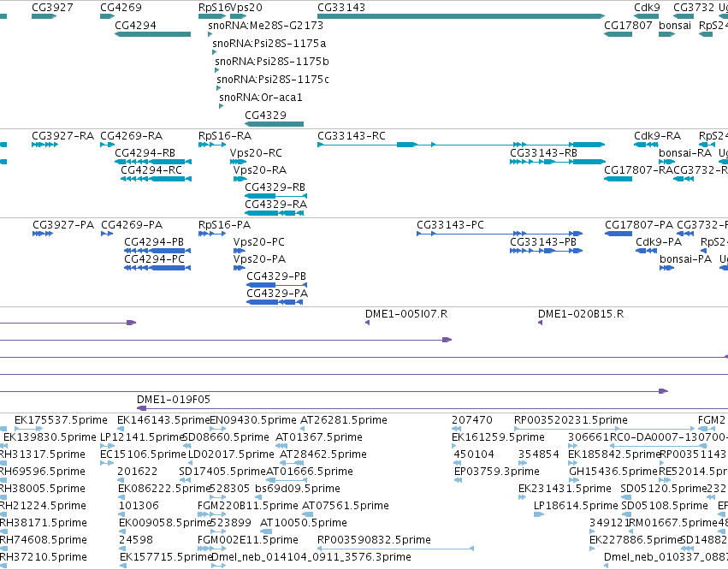Image resolution: width=728 pixels, height=570 pixels.
Task: Click the AT07561.5prime EST label
Action: (346, 506)
